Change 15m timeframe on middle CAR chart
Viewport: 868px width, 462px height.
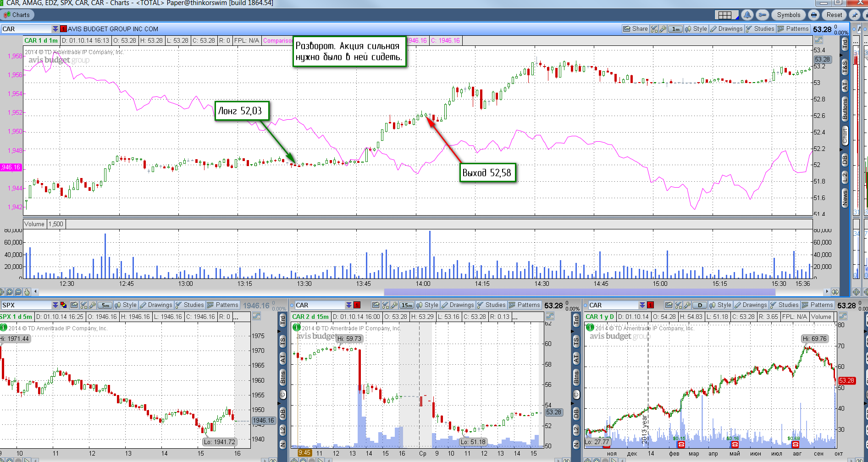[407, 305]
